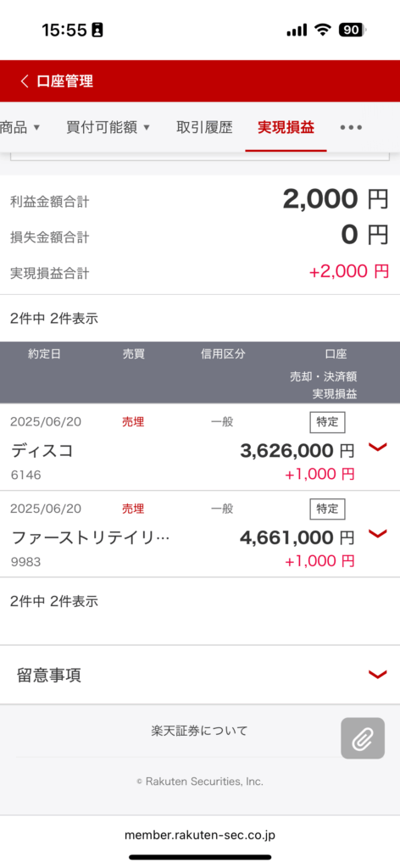
Task: Tap the 約定日 column header
Action: click(44, 355)
